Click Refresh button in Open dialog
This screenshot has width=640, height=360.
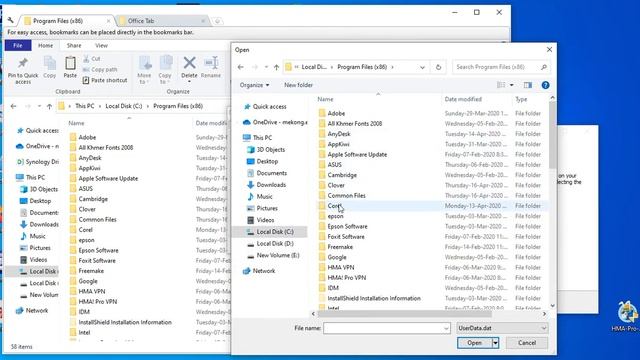pos(438,67)
